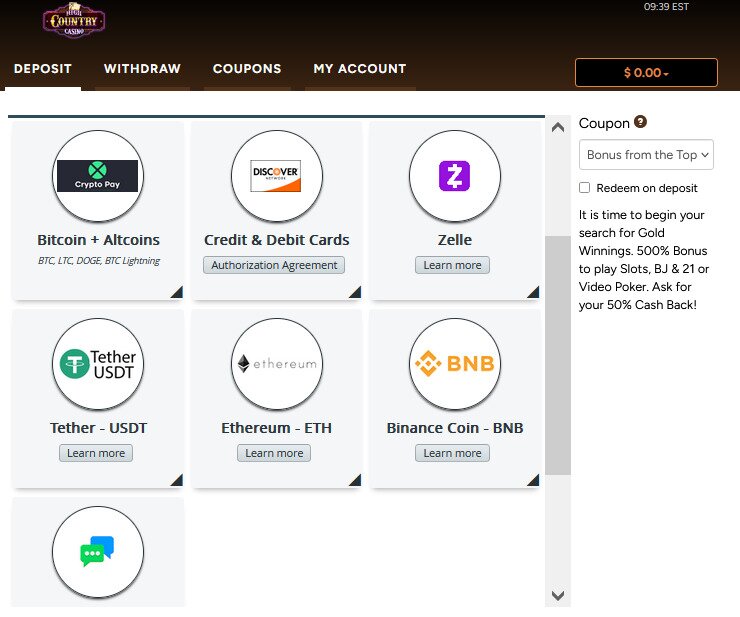Viewport: 740px width, 617px height.
Task: Click Learn more under Ethereum - ETH
Action: (274, 453)
